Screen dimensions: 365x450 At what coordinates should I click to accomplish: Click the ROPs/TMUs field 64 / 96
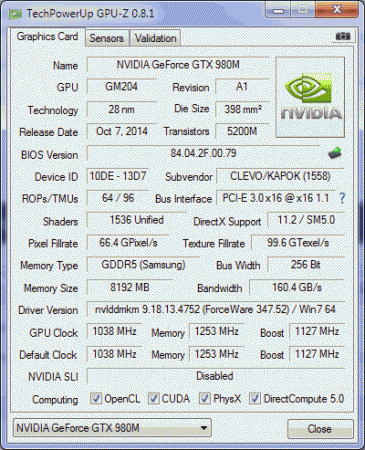pos(118,198)
